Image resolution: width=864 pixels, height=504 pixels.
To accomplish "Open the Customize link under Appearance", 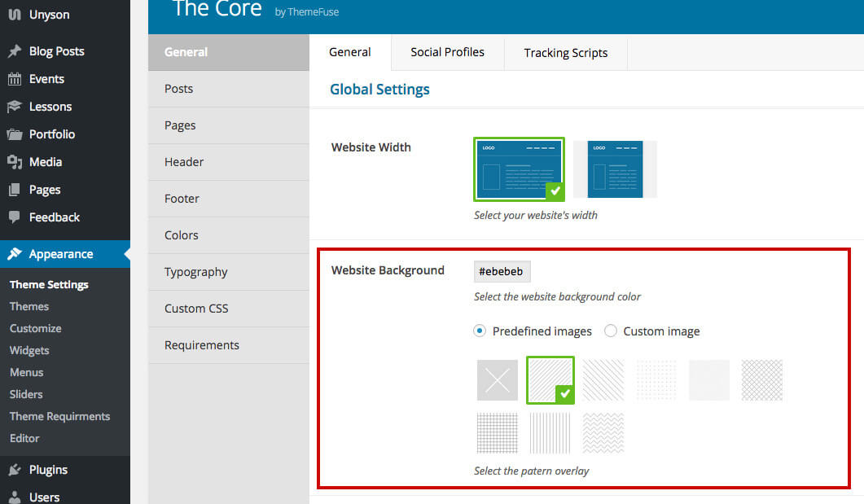I will pos(35,328).
